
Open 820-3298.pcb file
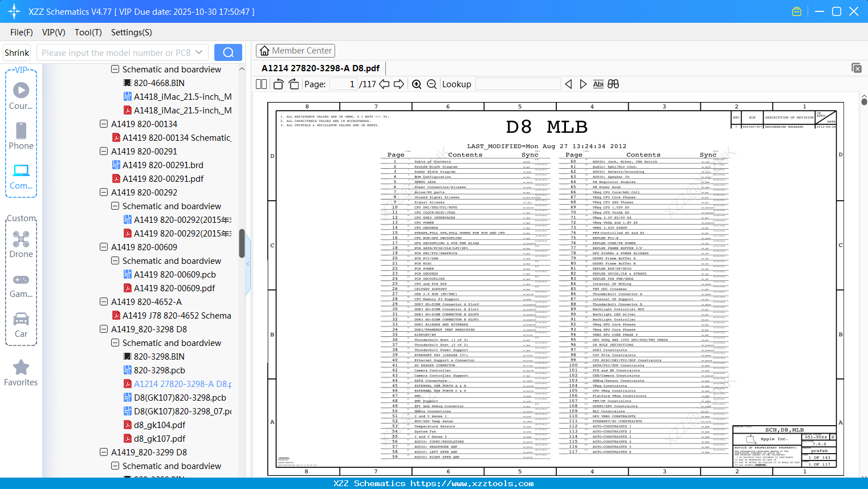[154, 370]
